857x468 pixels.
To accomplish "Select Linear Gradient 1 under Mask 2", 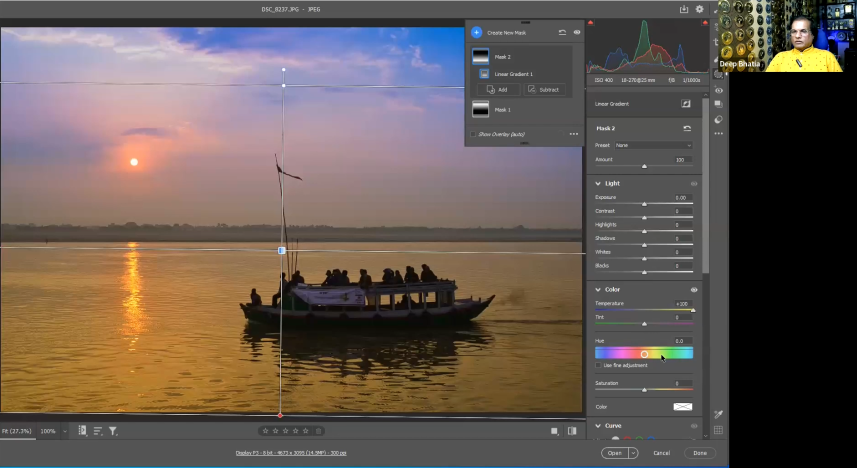I will pyautogui.click(x=512, y=74).
